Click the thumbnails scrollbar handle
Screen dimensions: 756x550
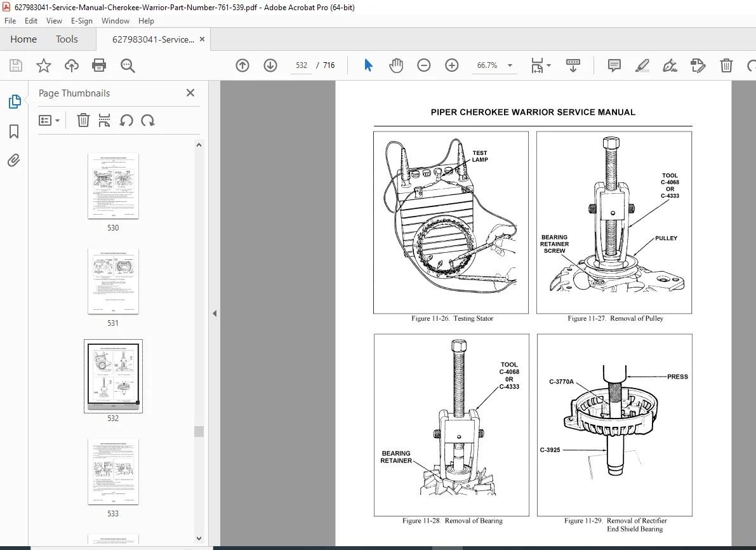click(199, 431)
